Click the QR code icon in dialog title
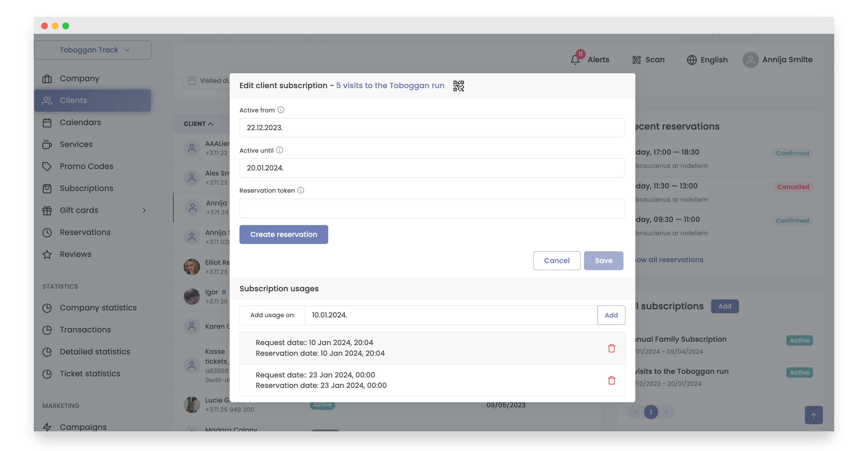The width and height of the screenshot is (868, 451). pos(458,86)
